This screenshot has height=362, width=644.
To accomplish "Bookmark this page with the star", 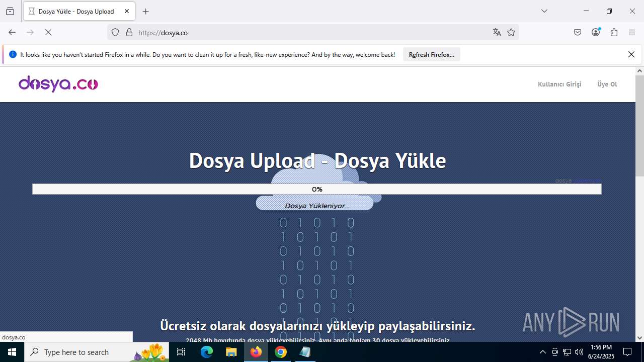I will pyautogui.click(x=511, y=32).
